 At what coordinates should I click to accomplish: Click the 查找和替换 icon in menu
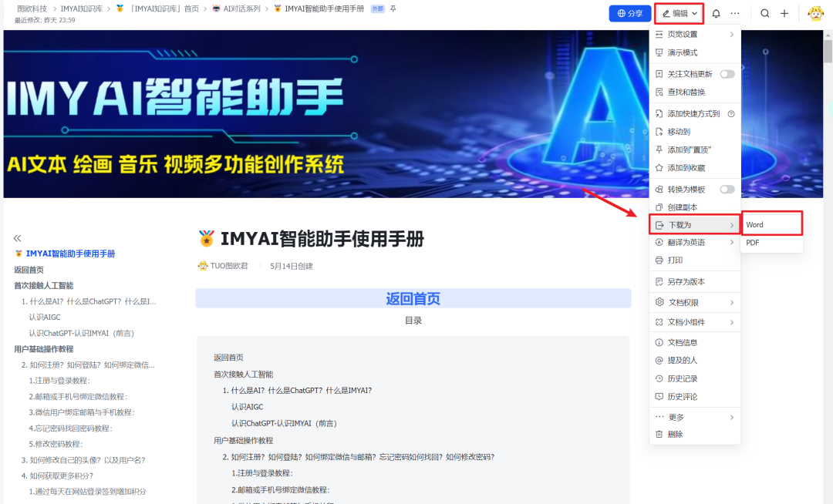click(x=659, y=92)
